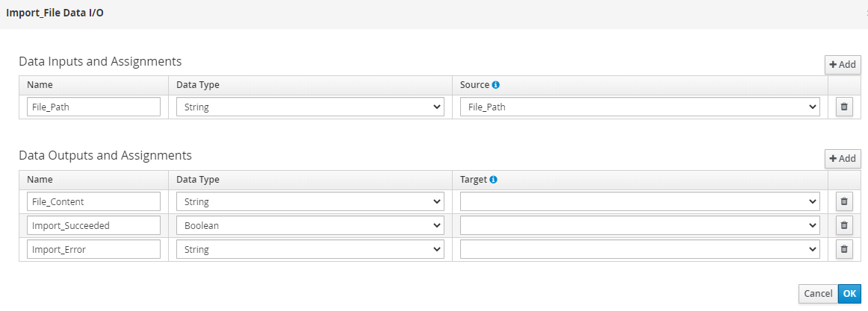Click Name header in Data Outputs table

tap(38, 180)
